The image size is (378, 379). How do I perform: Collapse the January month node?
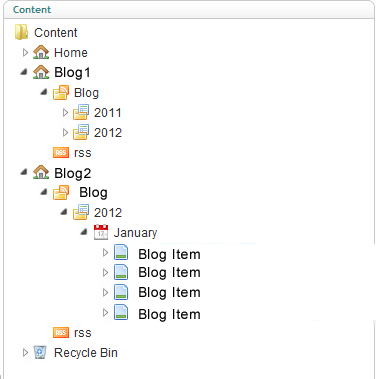coord(84,232)
